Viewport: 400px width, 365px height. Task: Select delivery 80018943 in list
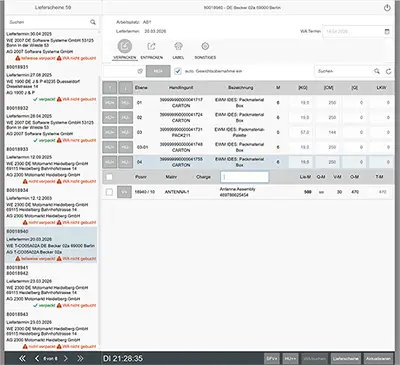(x=51, y=330)
